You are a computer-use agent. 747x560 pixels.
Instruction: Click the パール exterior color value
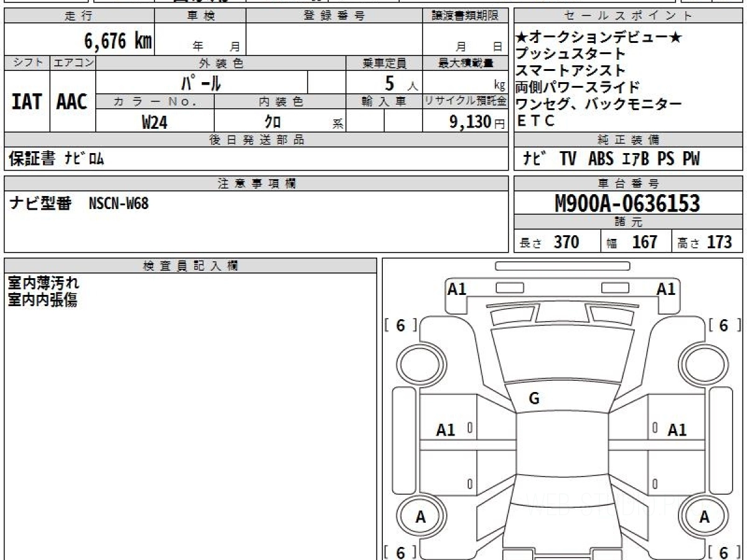(x=200, y=83)
